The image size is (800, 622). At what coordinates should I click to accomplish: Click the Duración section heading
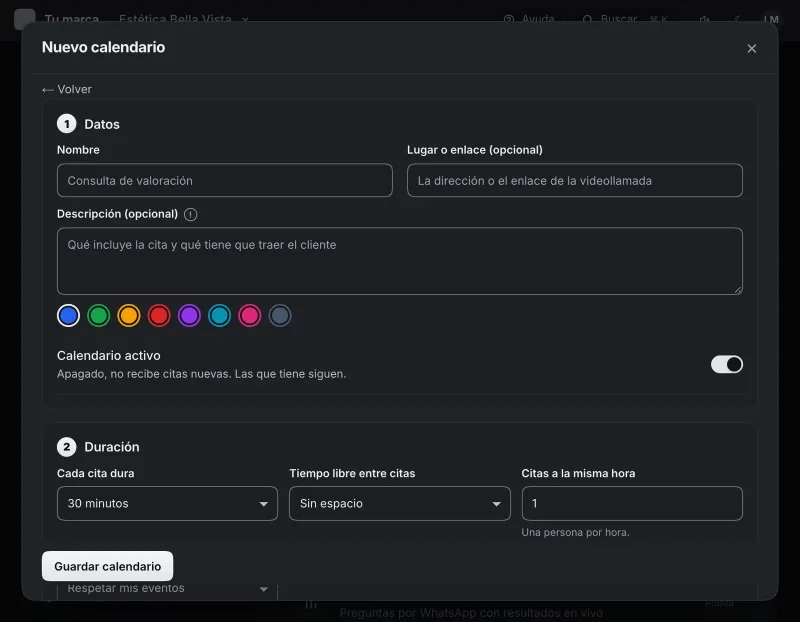pyautogui.click(x=112, y=447)
